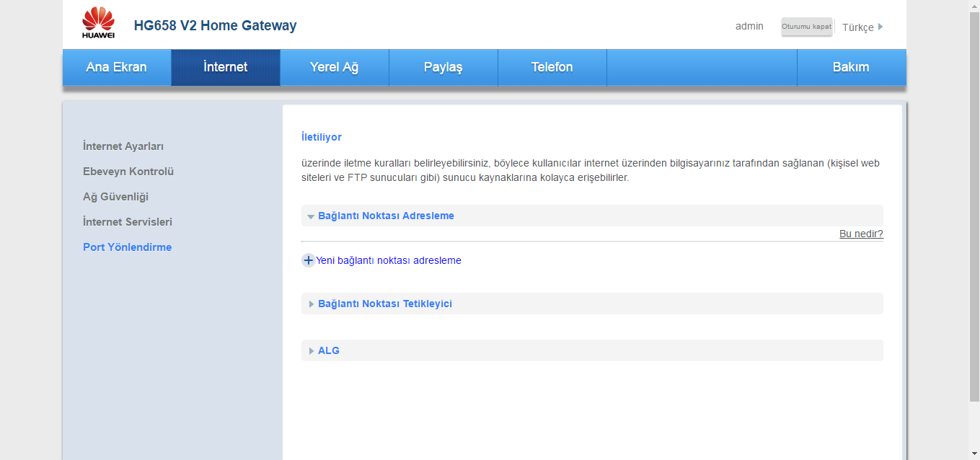Click the admin username text

pos(749,26)
